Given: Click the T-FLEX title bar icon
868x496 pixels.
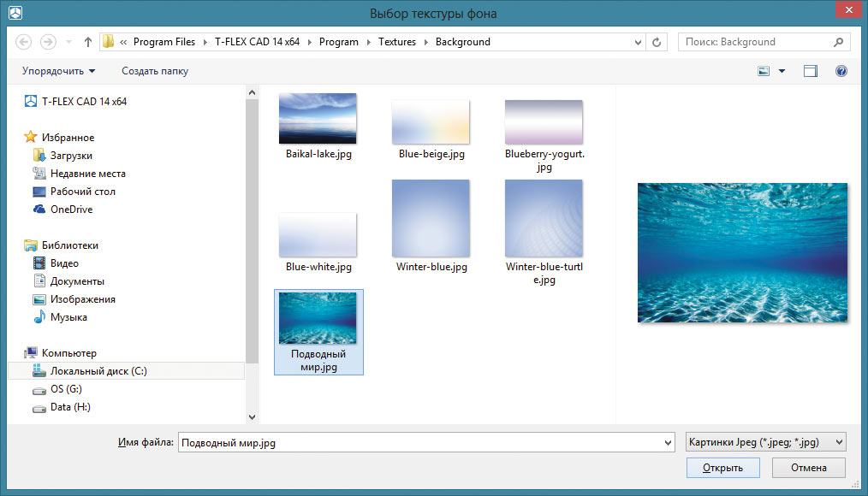Looking at the screenshot, I should tap(15, 13).
